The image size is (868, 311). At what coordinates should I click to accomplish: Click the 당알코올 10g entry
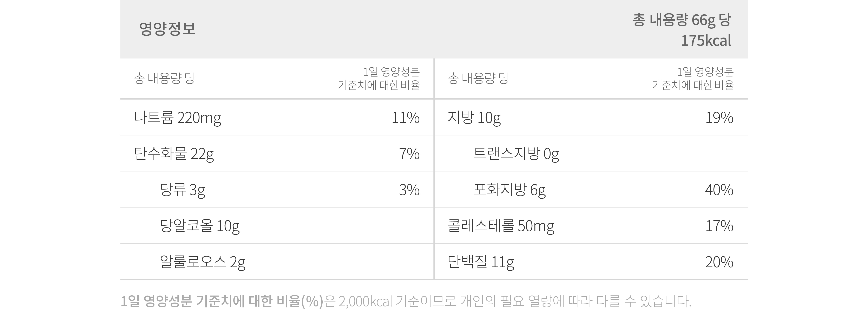199,226
